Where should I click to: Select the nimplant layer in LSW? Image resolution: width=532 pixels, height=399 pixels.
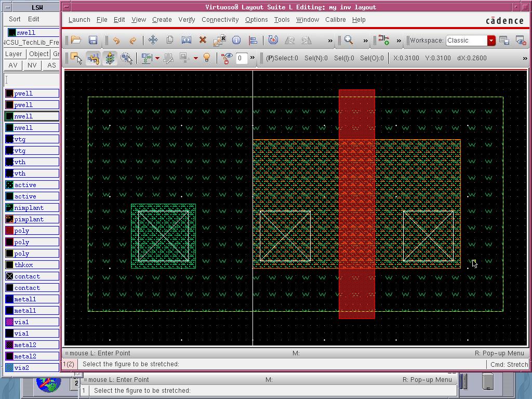pyautogui.click(x=32, y=208)
